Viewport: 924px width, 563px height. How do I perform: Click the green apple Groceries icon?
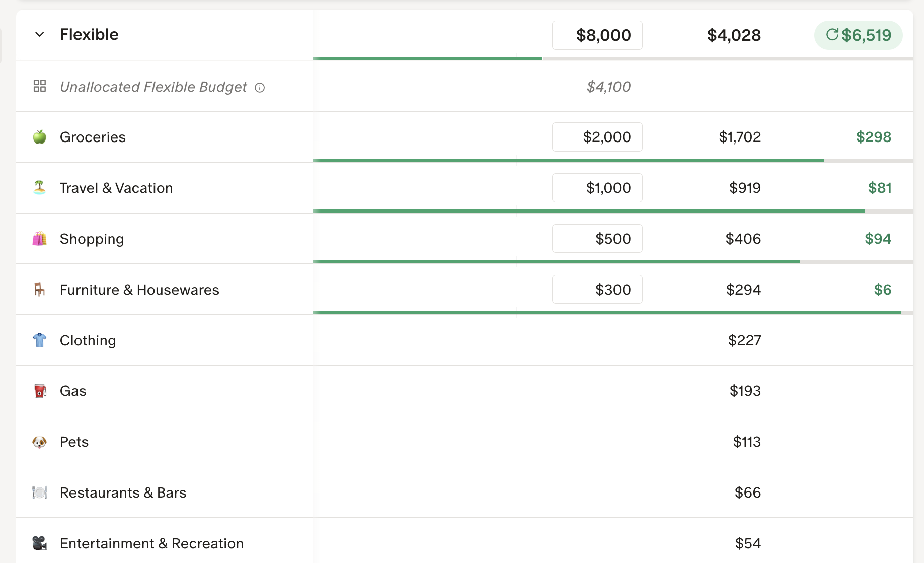[x=40, y=137]
